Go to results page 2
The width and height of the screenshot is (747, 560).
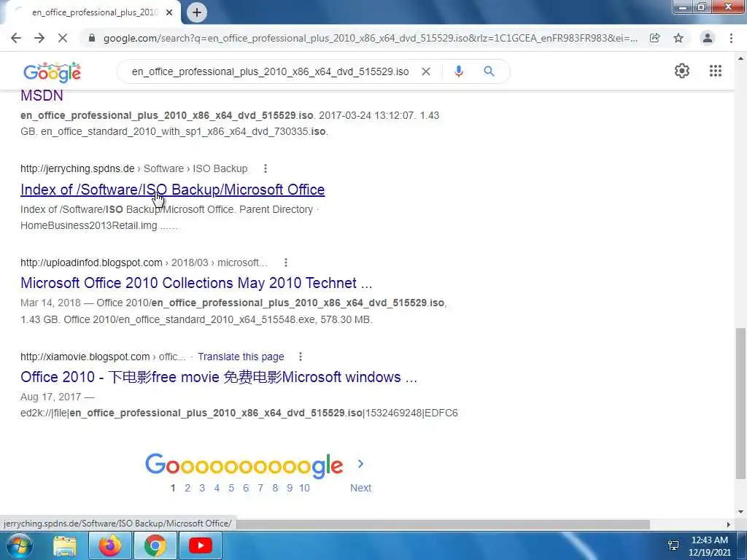tap(187, 488)
